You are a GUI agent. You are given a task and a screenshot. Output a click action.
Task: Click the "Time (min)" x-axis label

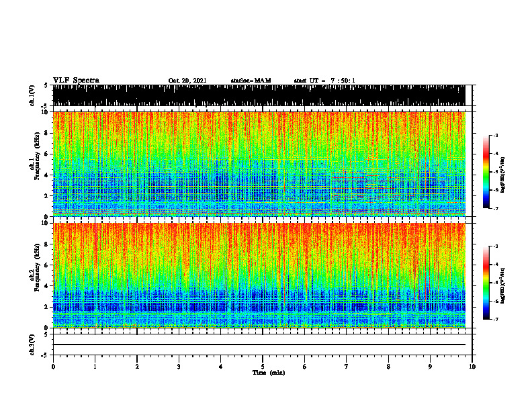click(269, 373)
